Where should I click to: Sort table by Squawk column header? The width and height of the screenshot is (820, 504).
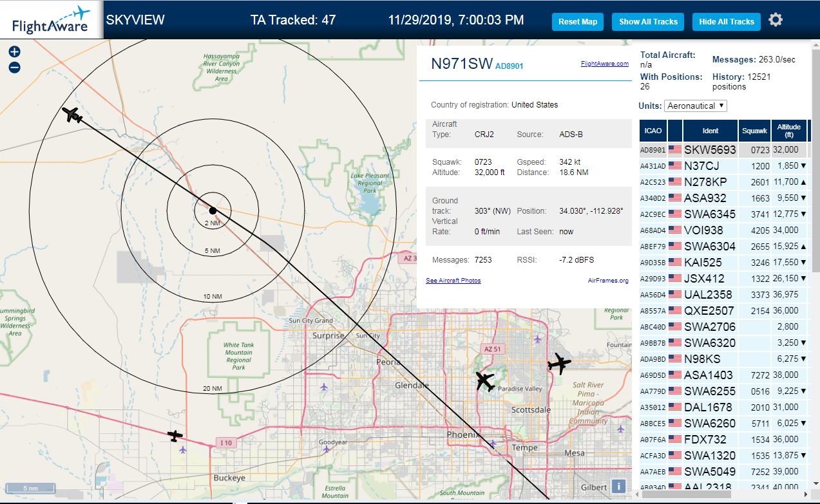[755, 131]
